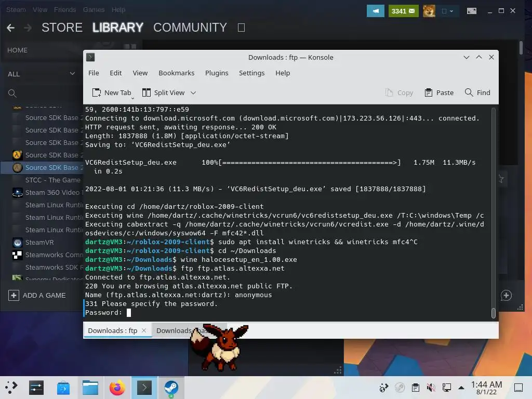
Task: Open Steamworks Common Redistributables entry
Action: pos(47,255)
